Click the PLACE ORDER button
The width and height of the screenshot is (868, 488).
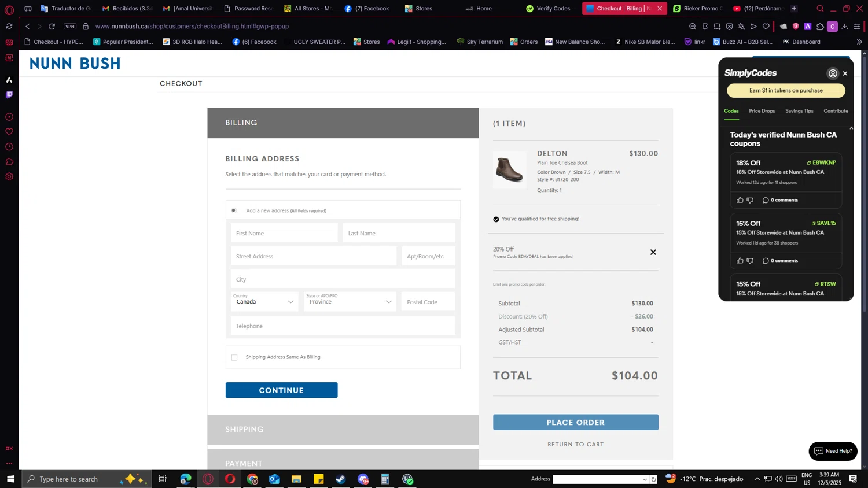coord(576,422)
